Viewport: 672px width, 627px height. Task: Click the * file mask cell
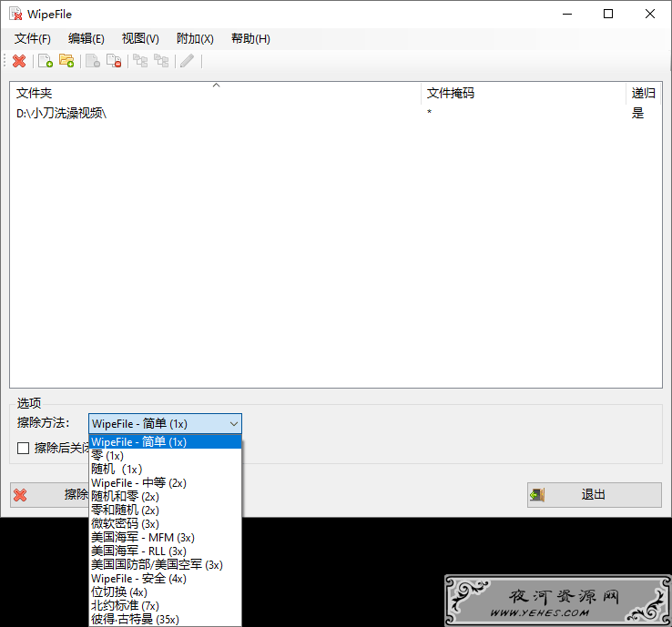[x=429, y=113]
